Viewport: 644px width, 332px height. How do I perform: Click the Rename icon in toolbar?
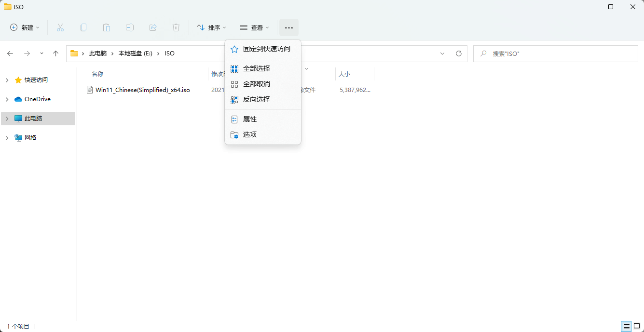[130, 27]
